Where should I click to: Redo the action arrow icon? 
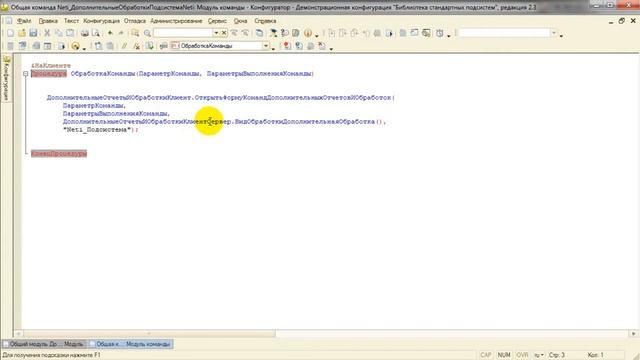(121, 33)
